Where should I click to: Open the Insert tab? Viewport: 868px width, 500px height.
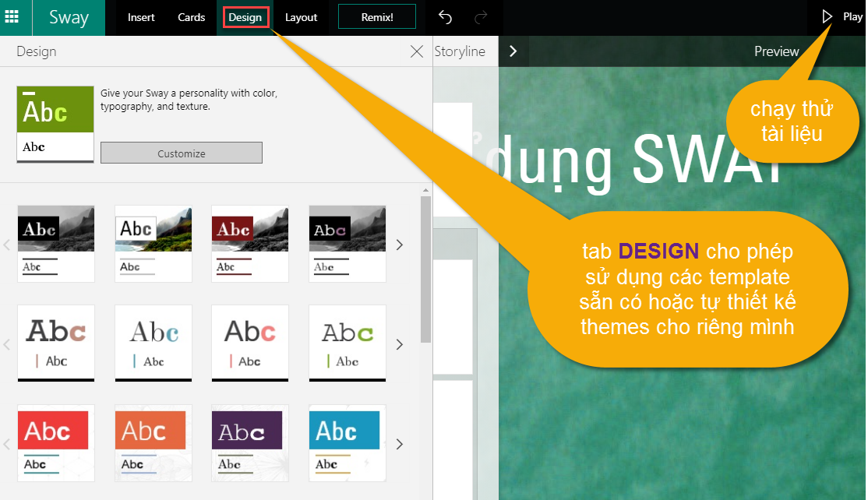141,17
